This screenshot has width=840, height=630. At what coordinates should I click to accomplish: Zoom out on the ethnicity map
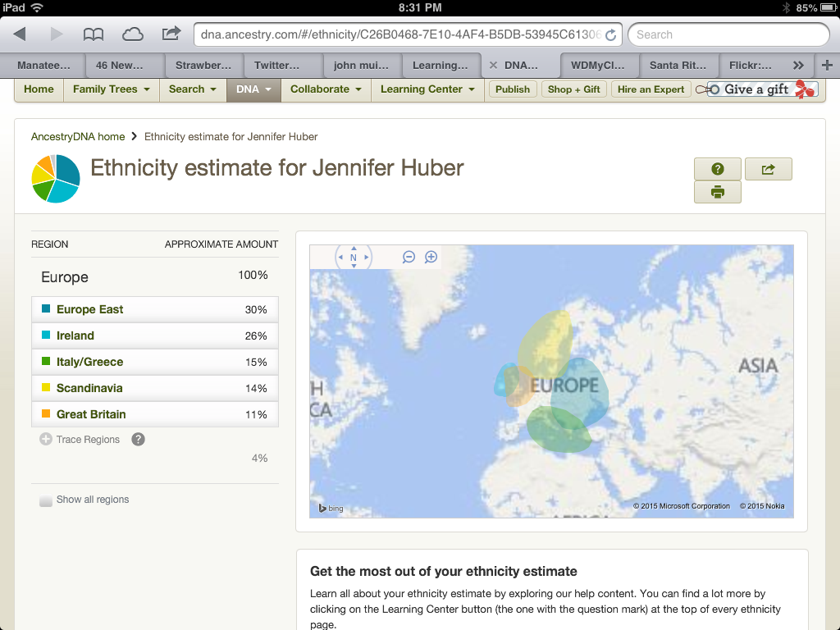tap(409, 257)
